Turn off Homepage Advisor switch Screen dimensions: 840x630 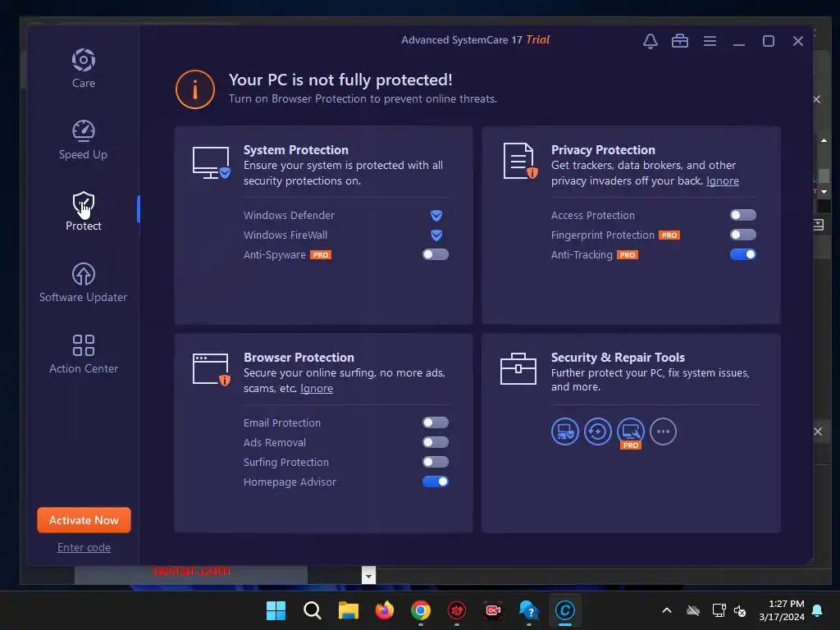436,482
